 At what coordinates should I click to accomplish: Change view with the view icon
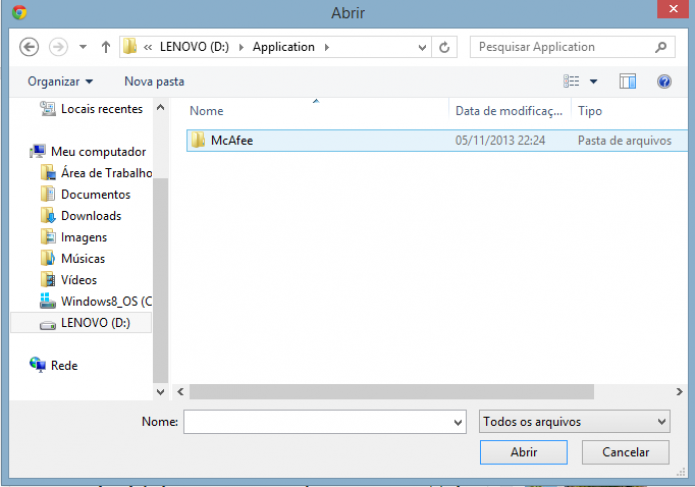tap(571, 81)
